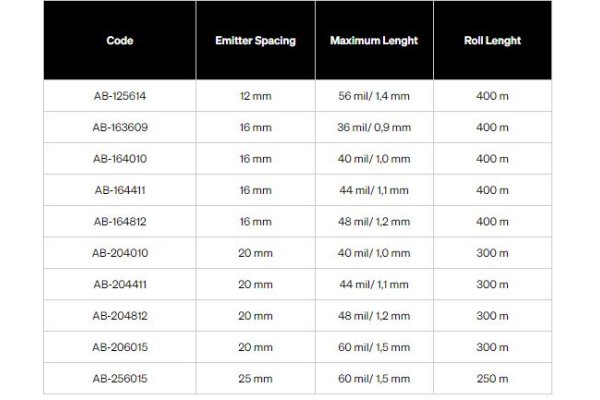Click the Code column header
Viewport: 600px width, 400px height.
(119, 42)
